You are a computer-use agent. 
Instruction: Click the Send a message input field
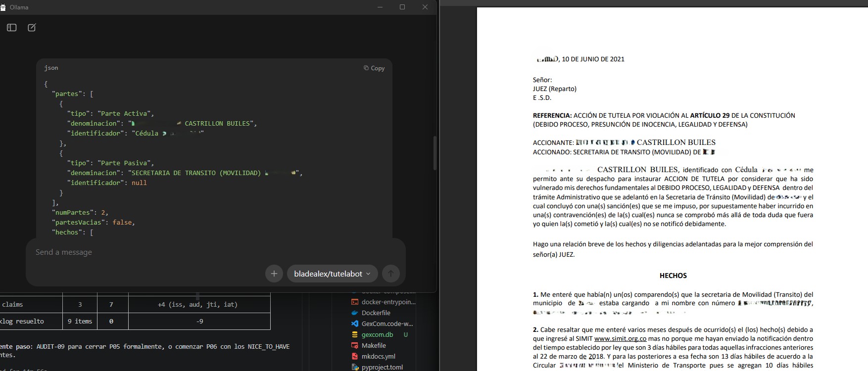tap(216, 252)
